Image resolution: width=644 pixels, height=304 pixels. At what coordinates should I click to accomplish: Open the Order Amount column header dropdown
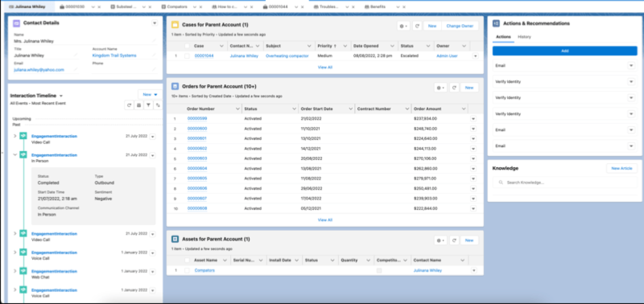pyautogui.click(x=463, y=109)
